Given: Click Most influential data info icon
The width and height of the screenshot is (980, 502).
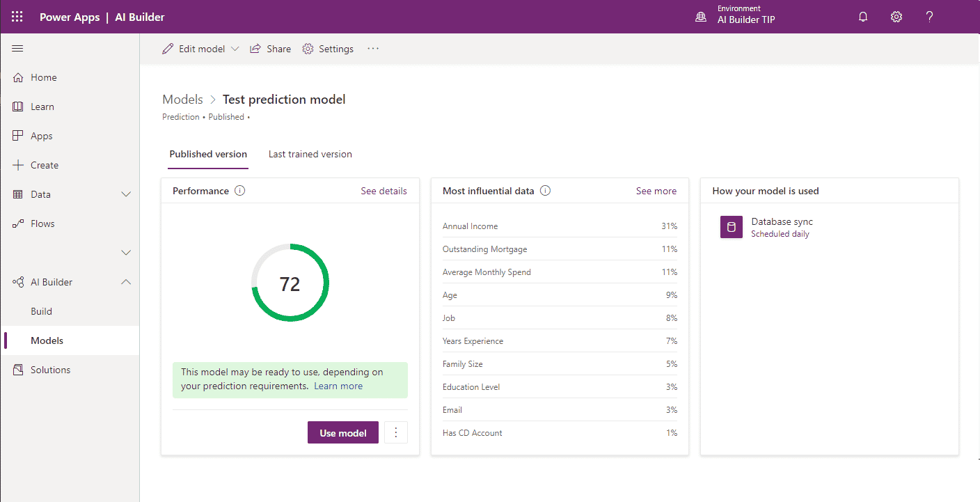Looking at the screenshot, I should tap(546, 191).
